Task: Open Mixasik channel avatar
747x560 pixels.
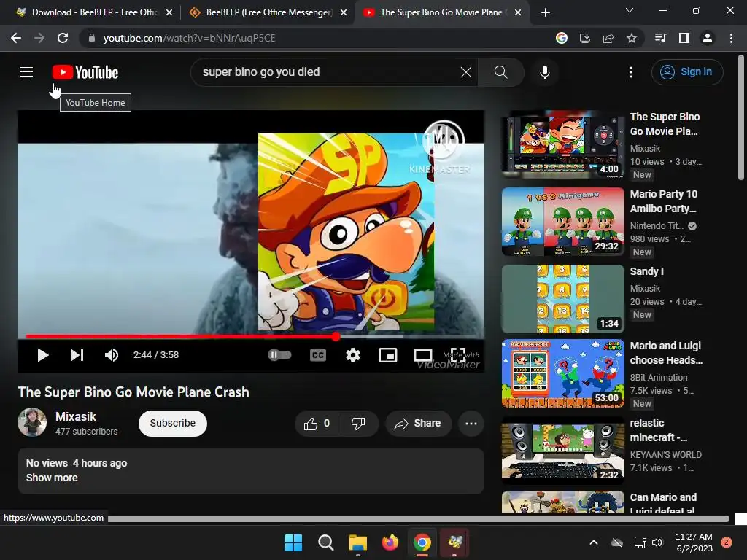Action: tap(32, 422)
